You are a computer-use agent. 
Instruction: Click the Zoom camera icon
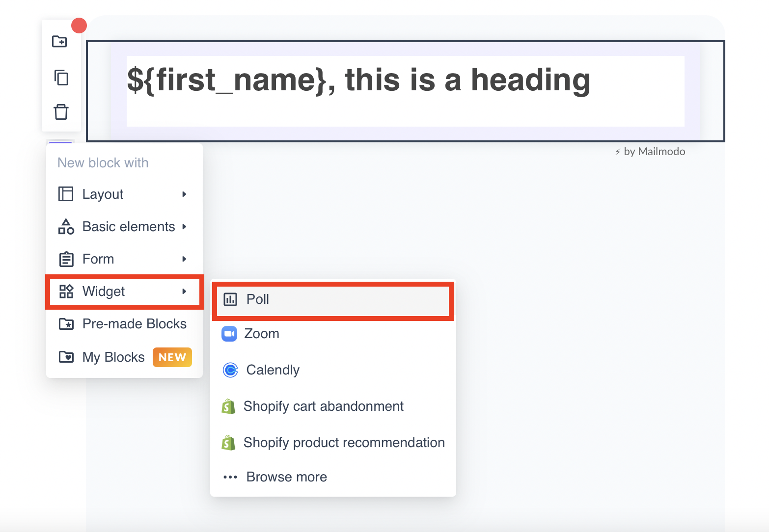click(229, 334)
